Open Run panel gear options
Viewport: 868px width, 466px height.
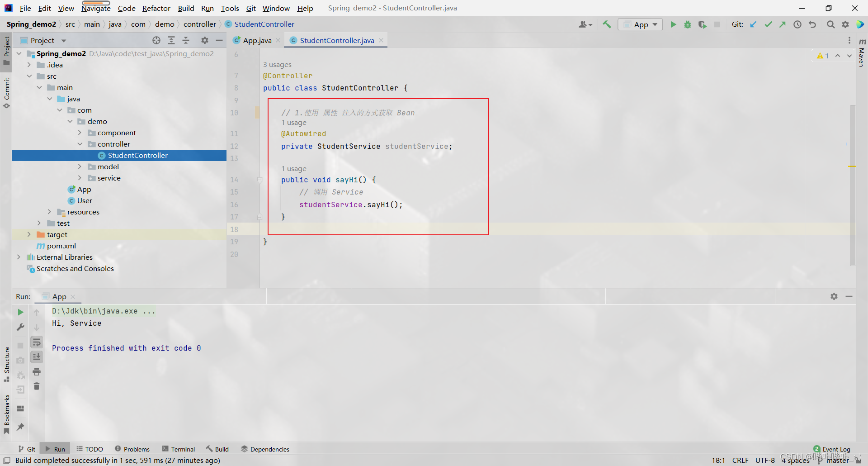pyautogui.click(x=834, y=296)
